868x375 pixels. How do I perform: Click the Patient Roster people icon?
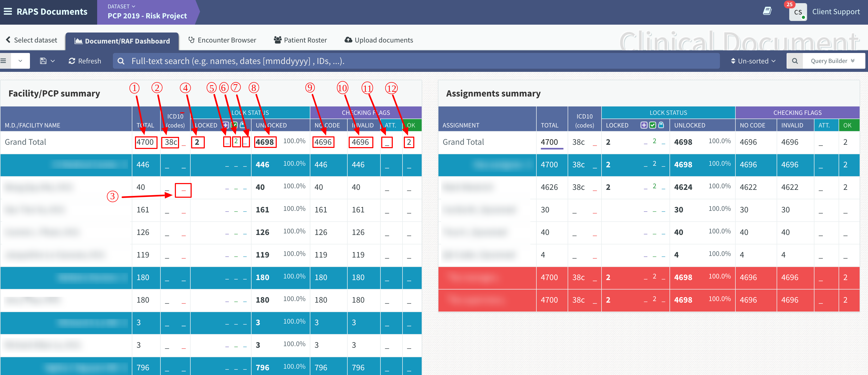pyautogui.click(x=278, y=40)
